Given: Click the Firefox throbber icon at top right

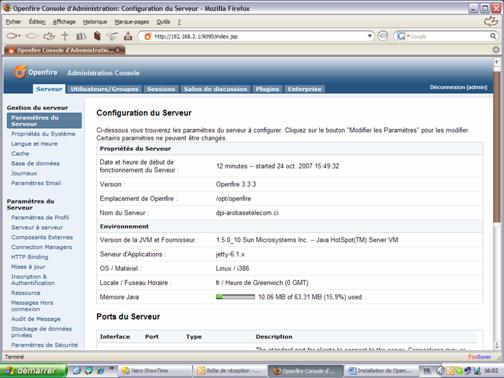Looking at the screenshot, I should point(491,22).
